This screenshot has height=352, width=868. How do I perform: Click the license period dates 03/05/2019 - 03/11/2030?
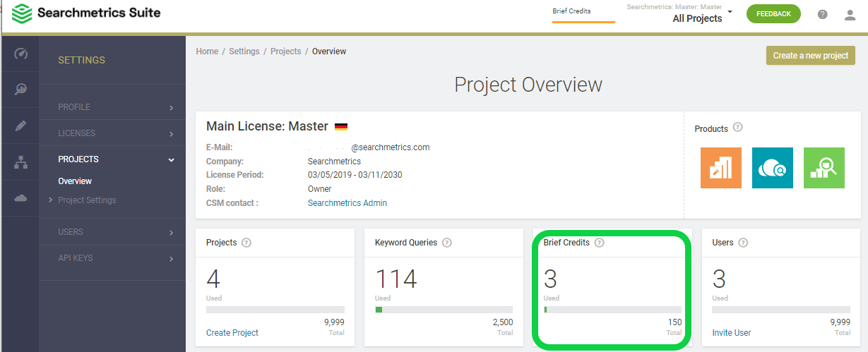pos(355,175)
